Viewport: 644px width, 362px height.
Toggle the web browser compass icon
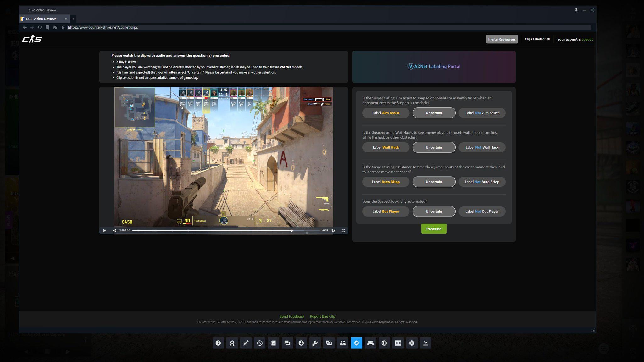pos(357,343)
